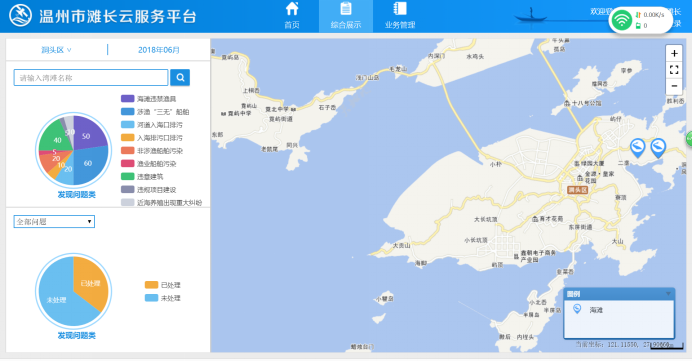
Task: Click the 东屏街道 place label on map
Action: (580, 227)
